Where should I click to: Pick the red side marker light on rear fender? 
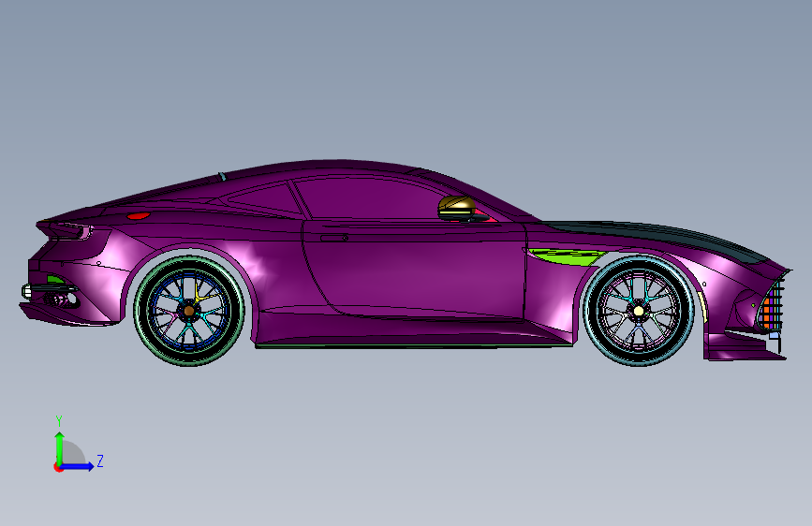(x=139, y=216)
